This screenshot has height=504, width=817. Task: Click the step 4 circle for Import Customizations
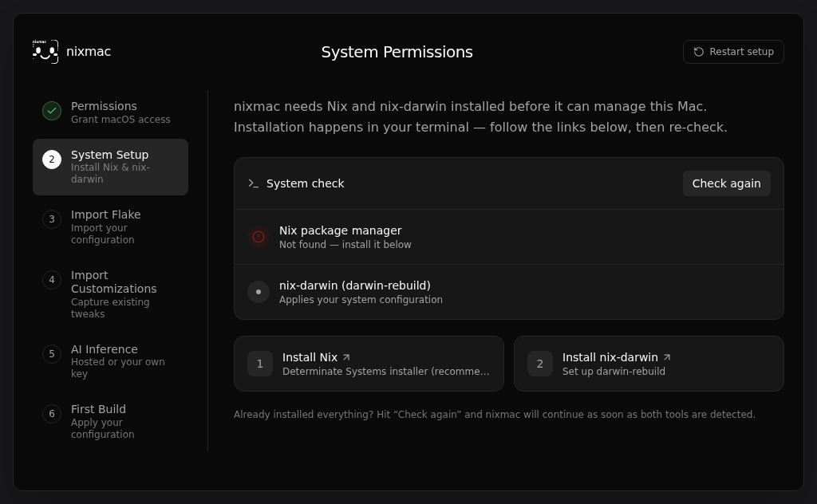tap(52, 280)
